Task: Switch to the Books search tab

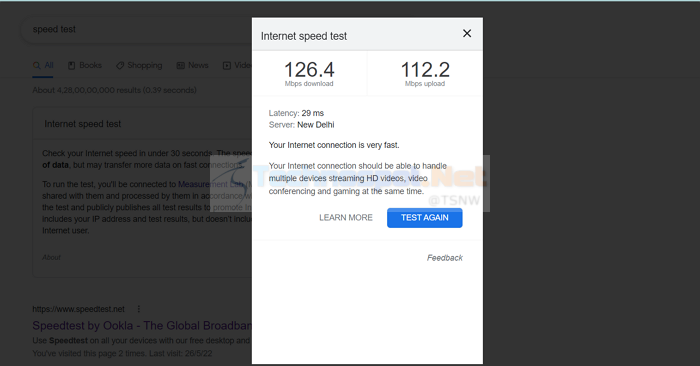Action: [85, 66]
